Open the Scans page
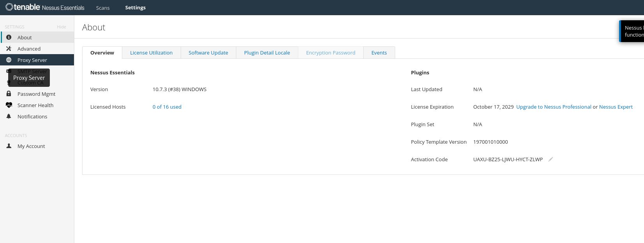Viewport: 644px width, 243px height. (103, 8)
